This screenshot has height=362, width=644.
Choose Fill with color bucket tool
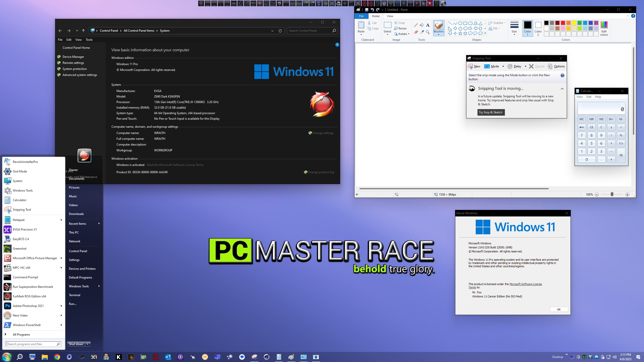(x=422, y=25)
